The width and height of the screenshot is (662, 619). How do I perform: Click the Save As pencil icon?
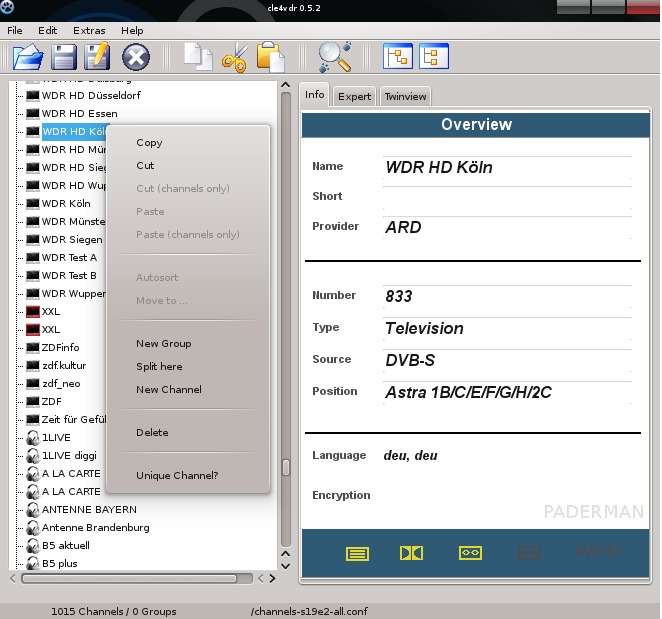(98, 57)
